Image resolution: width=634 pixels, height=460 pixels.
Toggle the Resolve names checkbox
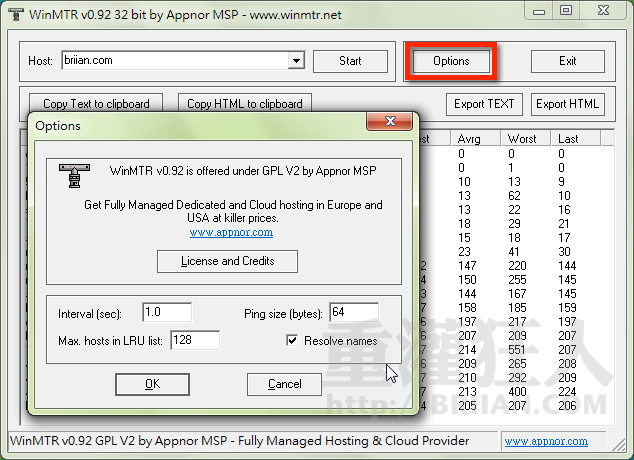click(292, 341)
